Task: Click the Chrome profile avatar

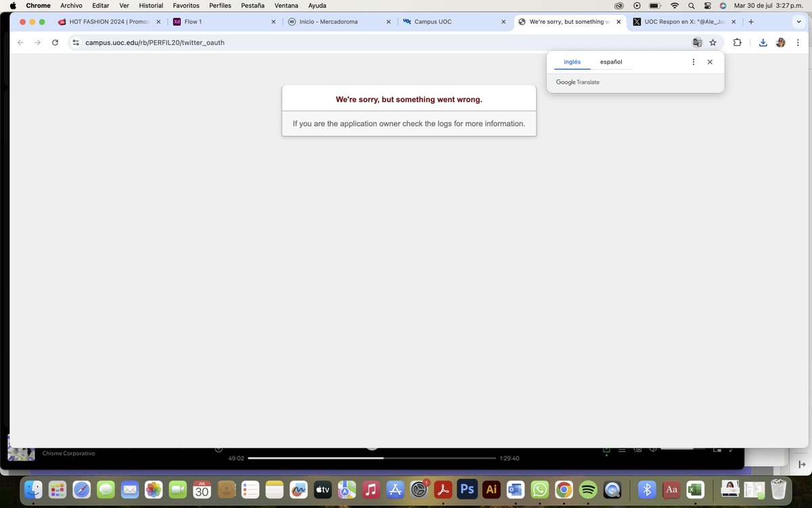Action: tap(780, 42)
